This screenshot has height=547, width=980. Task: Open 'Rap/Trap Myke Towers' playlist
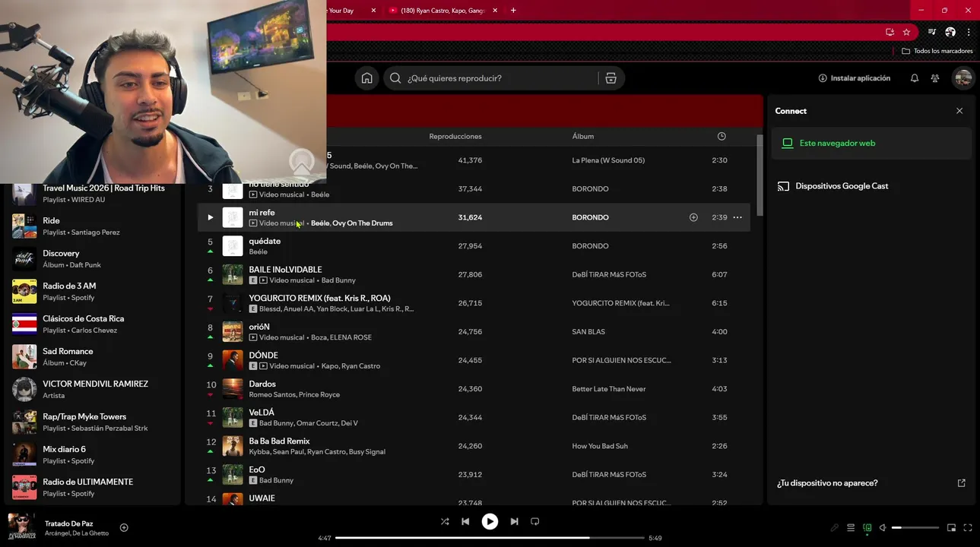tap(93, 422)
